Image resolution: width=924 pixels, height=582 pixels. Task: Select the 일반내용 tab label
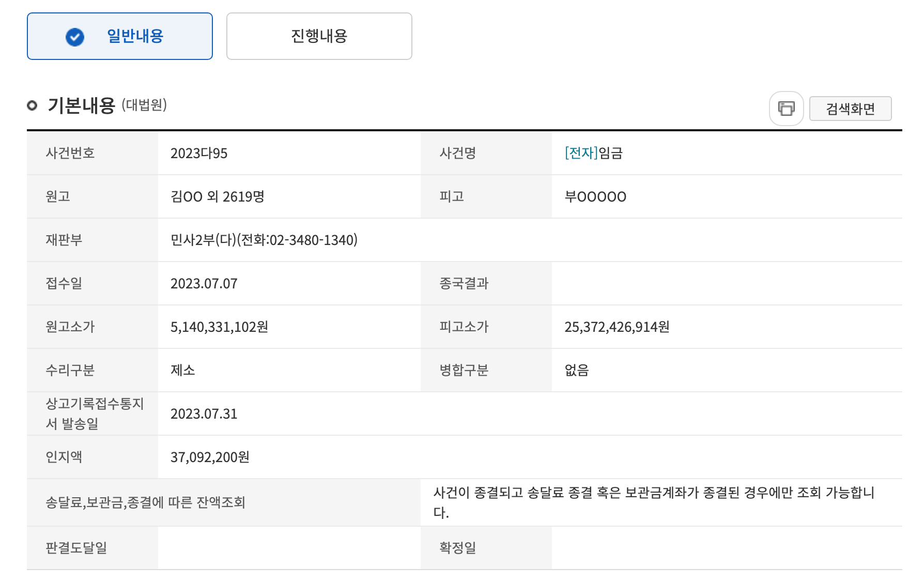click(135, 36)
